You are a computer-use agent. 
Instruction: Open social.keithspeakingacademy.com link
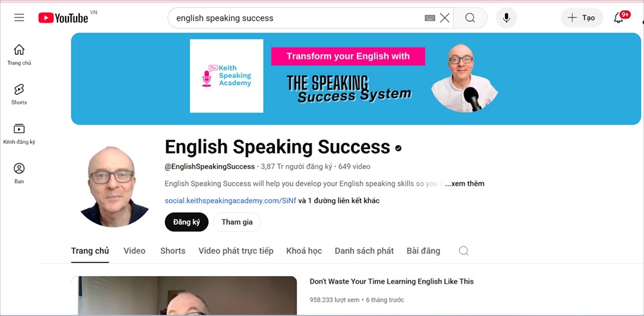[231, 201]
